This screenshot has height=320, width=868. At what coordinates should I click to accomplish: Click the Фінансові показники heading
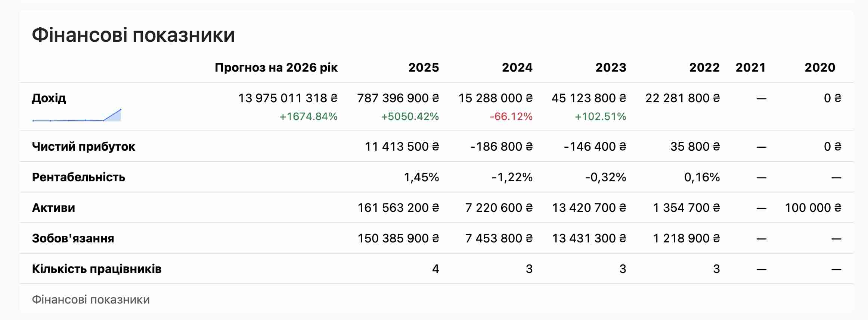point(133,35)
